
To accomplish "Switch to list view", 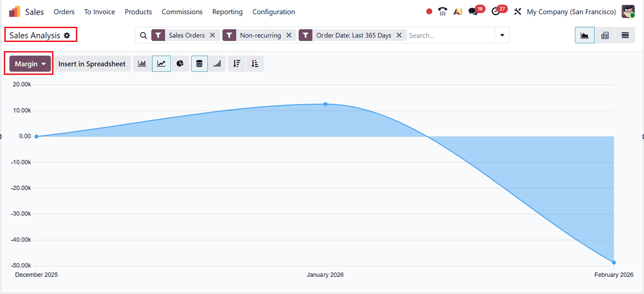I will [624, 35].
